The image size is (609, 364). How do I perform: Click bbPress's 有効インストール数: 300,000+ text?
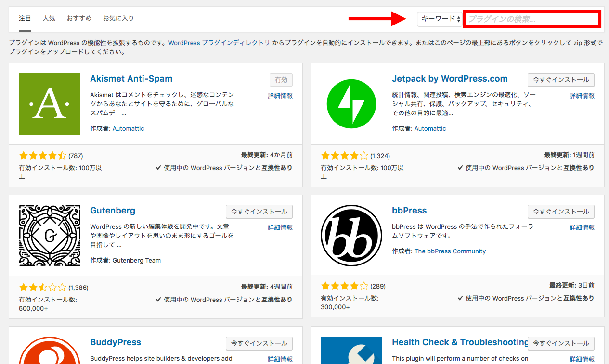point(350,302)
